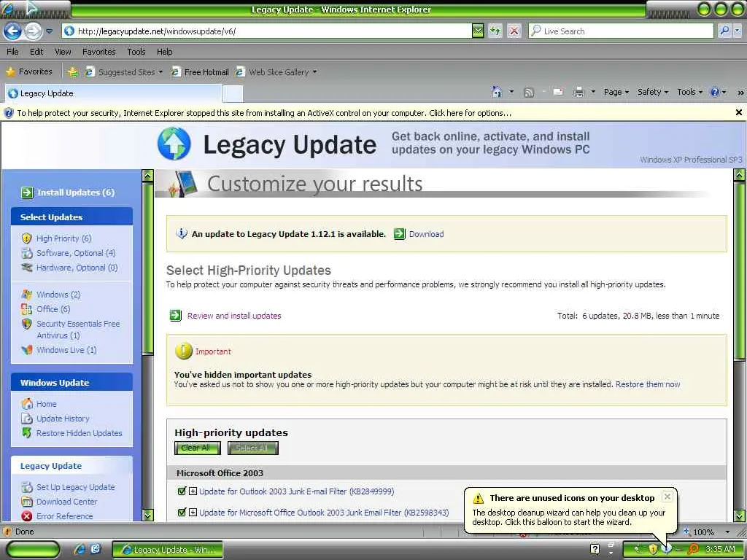
Task: Click the Read Mail toolbar icon
Action: click(x=558, y=92)
